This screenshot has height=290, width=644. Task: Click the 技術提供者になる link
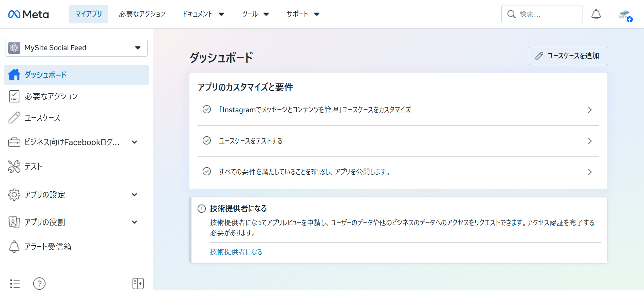[236, 252]
